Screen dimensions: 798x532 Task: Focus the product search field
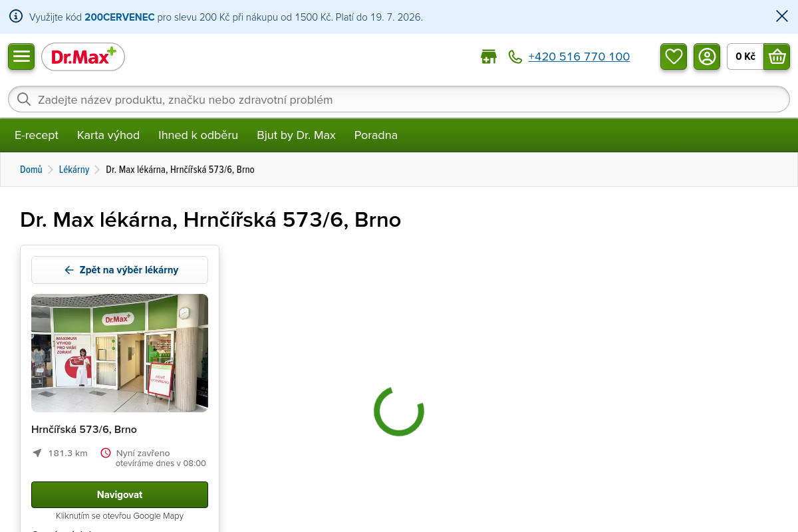click(399, 99)
